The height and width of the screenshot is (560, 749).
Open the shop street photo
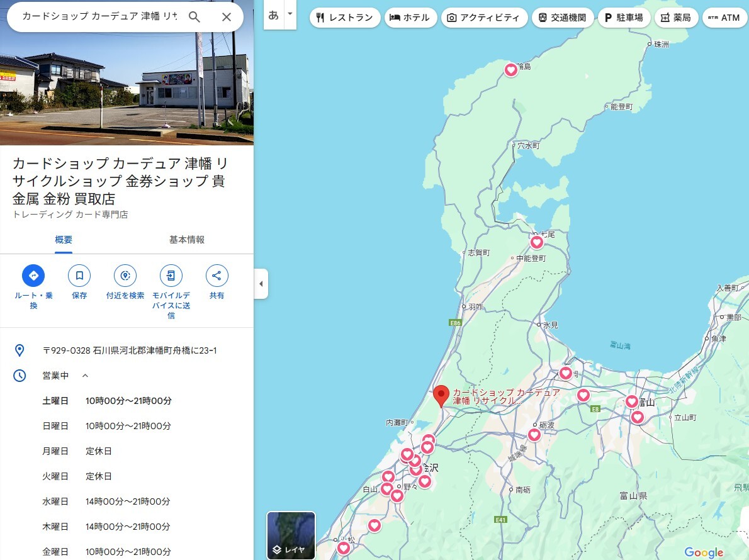point(127,88)
